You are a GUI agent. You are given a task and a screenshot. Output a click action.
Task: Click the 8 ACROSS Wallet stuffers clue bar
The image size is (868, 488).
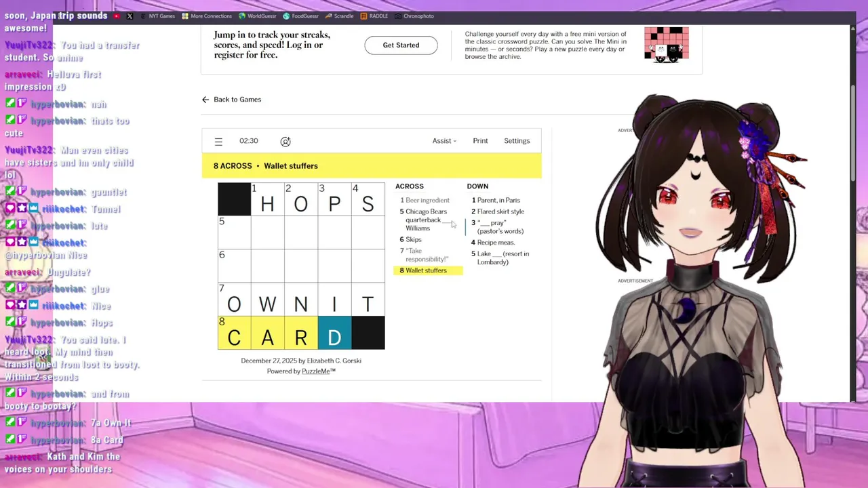(x=372, y=165)
